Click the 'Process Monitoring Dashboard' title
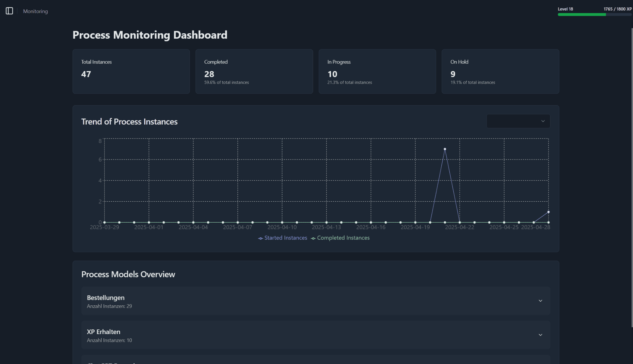Viewport: 633px width, 364px height. [150, 35]
